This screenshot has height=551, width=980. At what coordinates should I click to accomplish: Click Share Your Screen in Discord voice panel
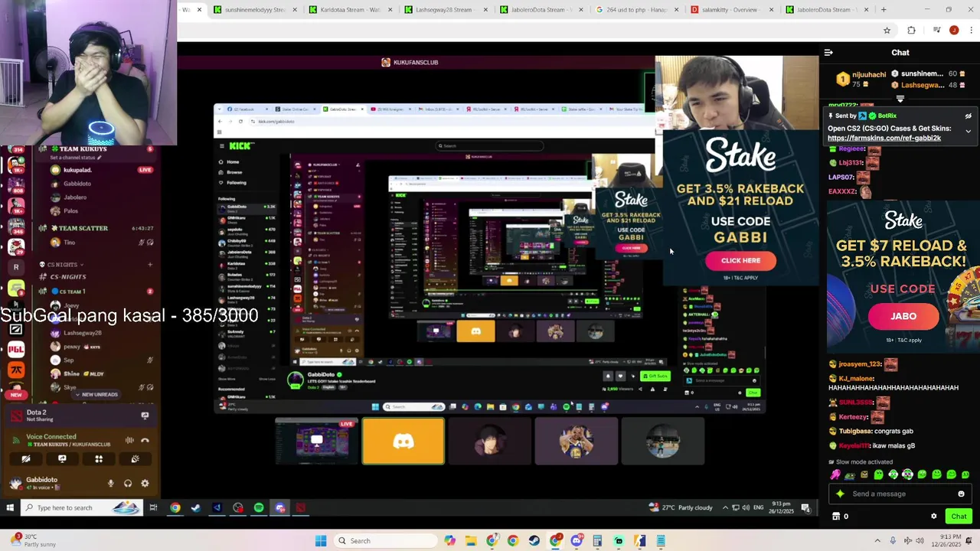pos(62,459)
